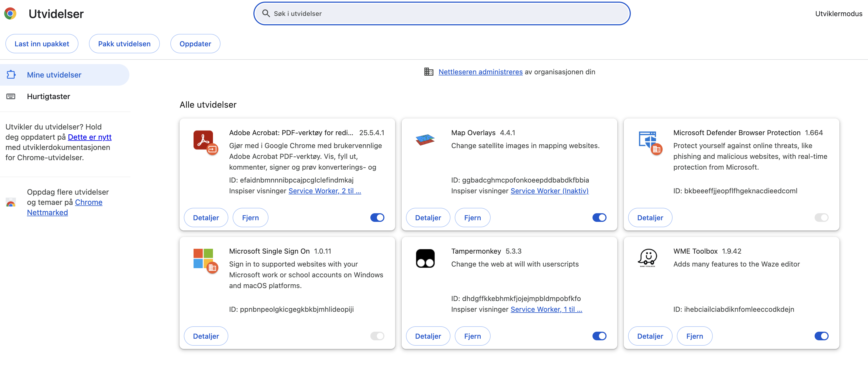The image size is (868, 378).
Task: Disable the Tampermonkey extension toggle
Action: click(x=599, y=336)
